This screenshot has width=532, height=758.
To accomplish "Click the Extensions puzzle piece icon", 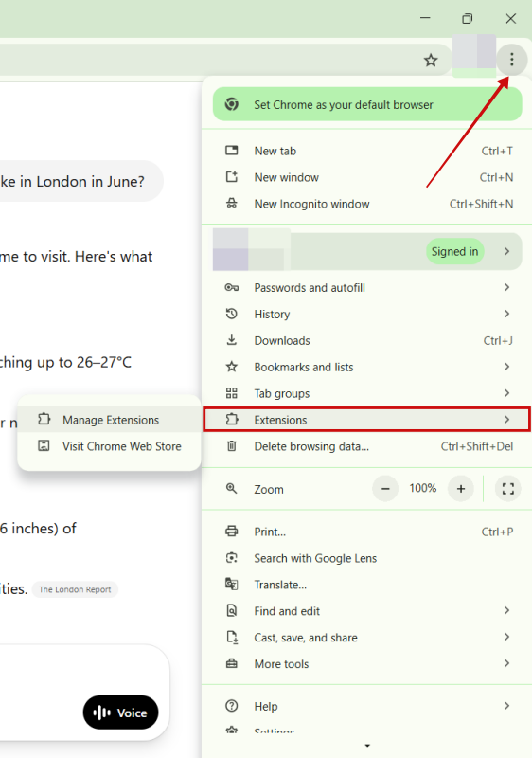I will tap(232, 419).
